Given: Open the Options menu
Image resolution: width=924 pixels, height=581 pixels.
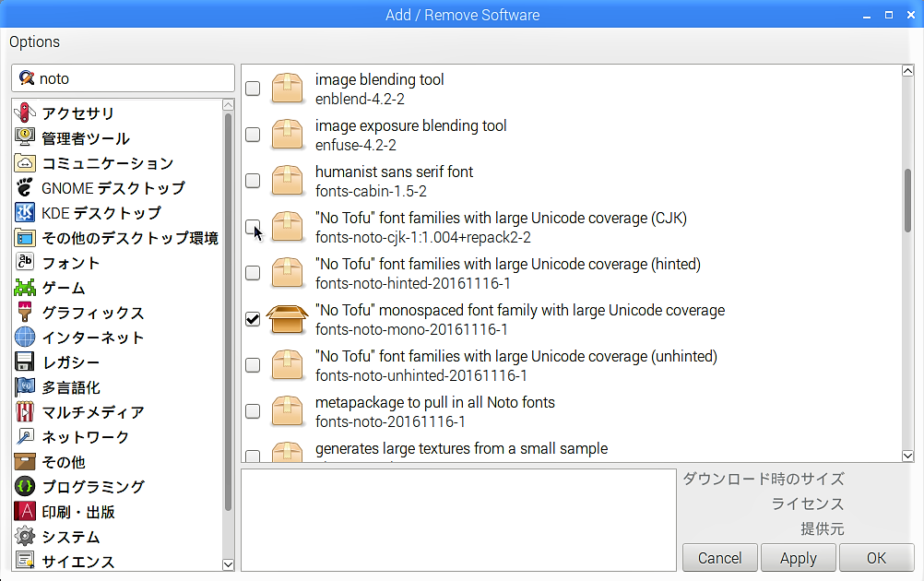Looking at the screenshot, I should point(35,41).
